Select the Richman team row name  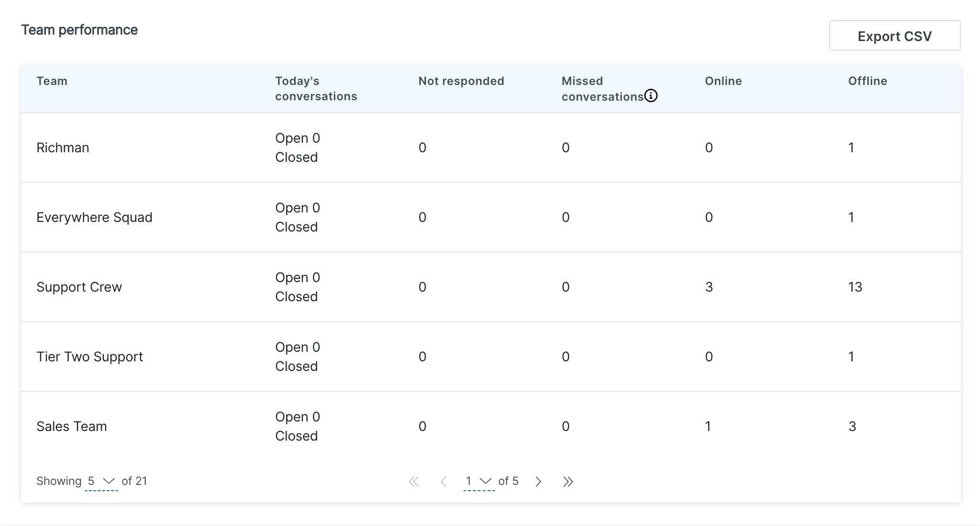63,148
